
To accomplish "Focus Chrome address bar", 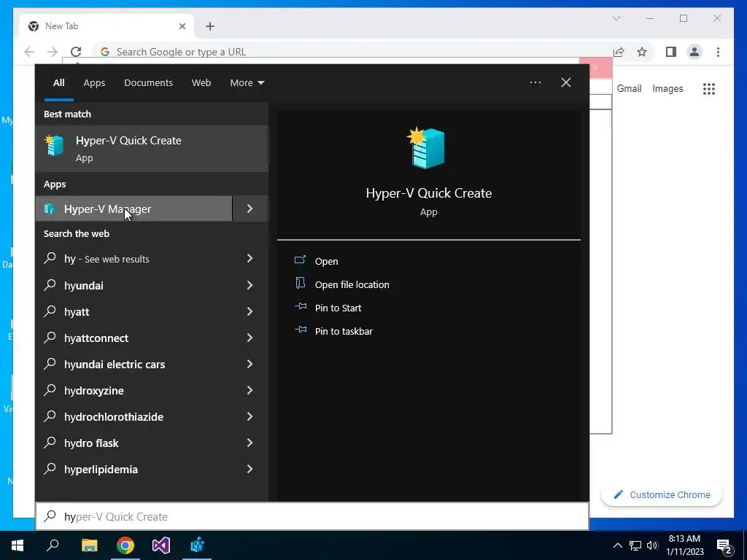I will [x=352, y=52].
